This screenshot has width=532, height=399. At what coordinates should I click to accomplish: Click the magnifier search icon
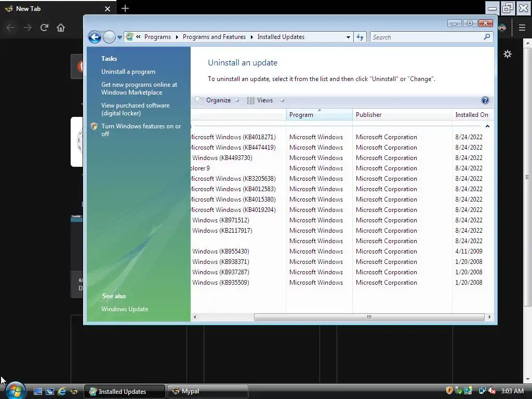[487, 37]
